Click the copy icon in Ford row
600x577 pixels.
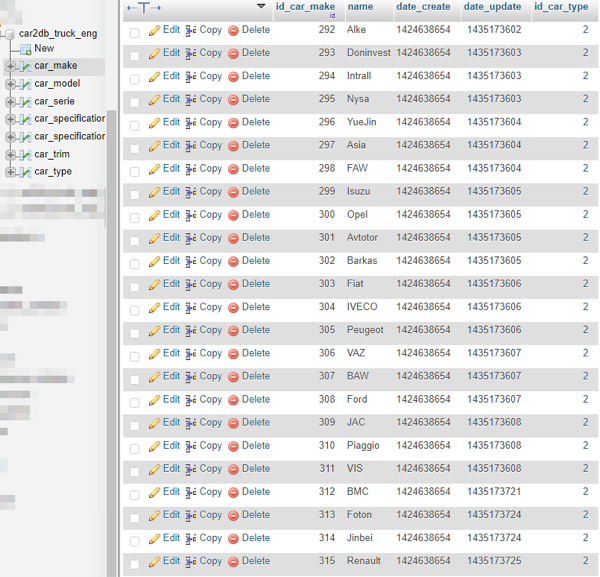[x=191, y=400]
